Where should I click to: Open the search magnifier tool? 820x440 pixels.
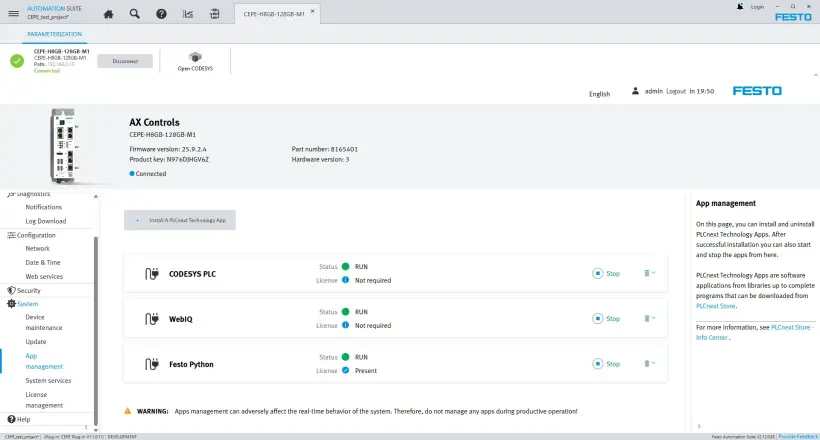tap(135, 14)
